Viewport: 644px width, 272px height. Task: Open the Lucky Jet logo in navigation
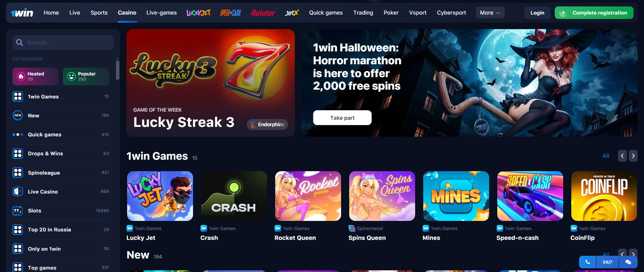[198, 13]
